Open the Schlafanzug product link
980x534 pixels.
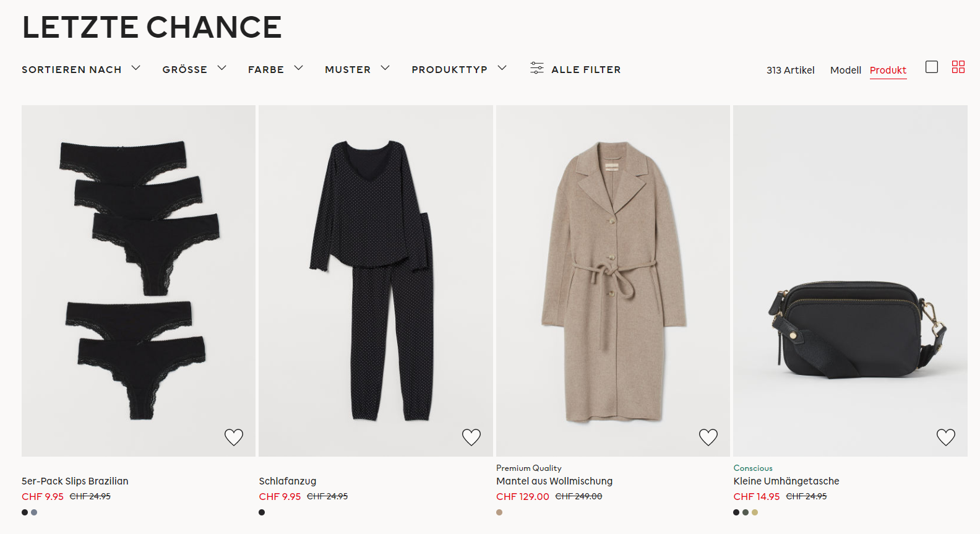(x=288, y=481)
